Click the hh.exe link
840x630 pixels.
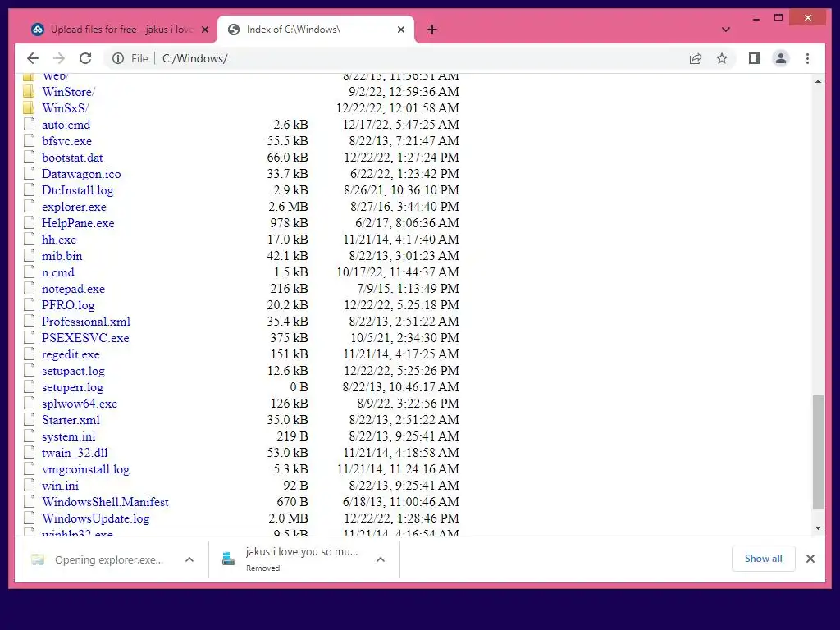pyautogui.click(x=59, y=240)
